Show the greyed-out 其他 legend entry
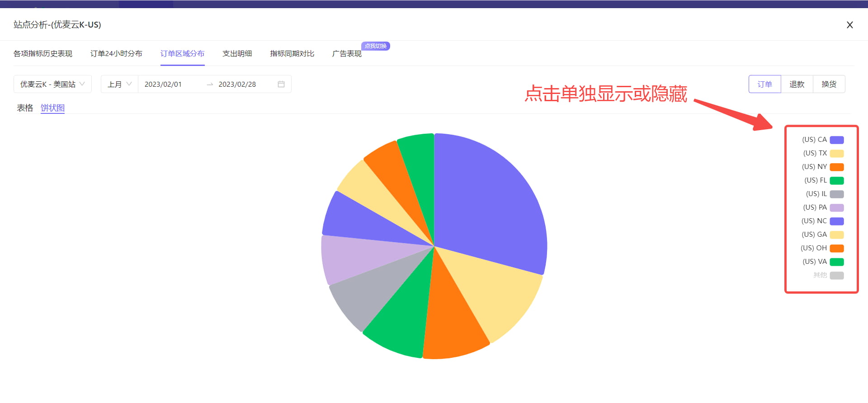Viewport: 868px width, 403px height. [828, 275]
